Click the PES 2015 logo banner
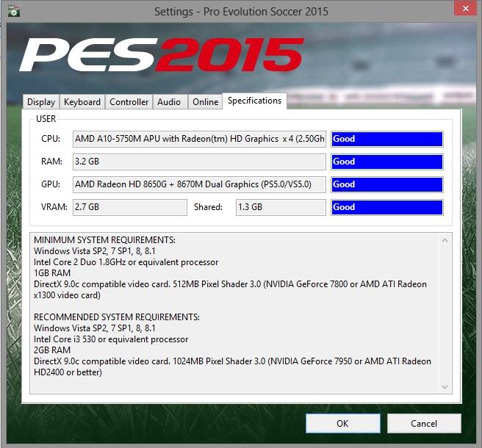The height and width of the screenshot is (448, 482). point(162,54)
